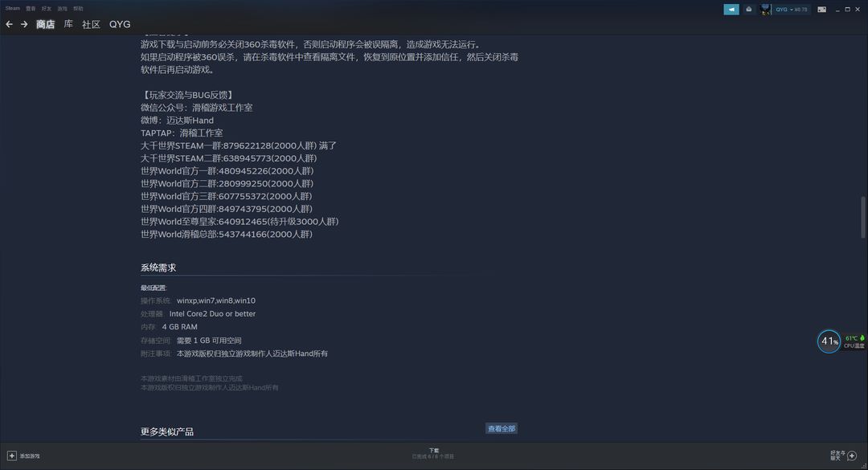Open the announcements megaphone icon
Image resolution: width=868 pixels, height=470 pixels.
pyautogui.click(x=731, y=10)
